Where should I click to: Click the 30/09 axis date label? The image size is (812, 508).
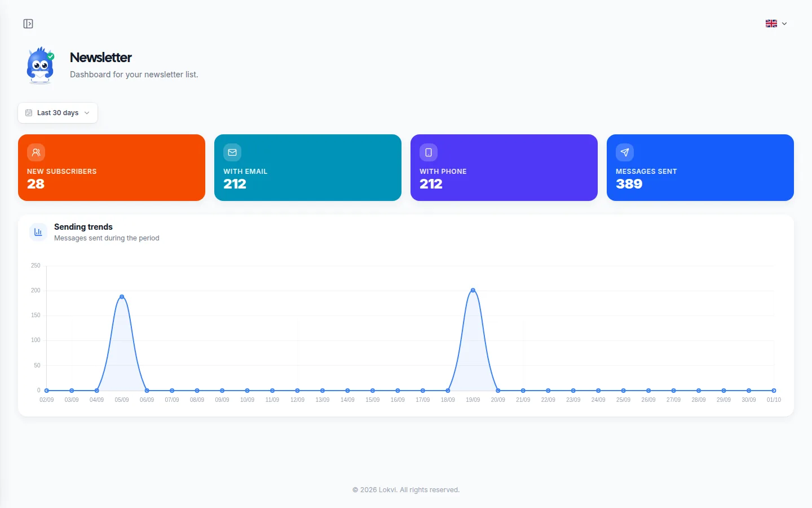click(749, 400)
